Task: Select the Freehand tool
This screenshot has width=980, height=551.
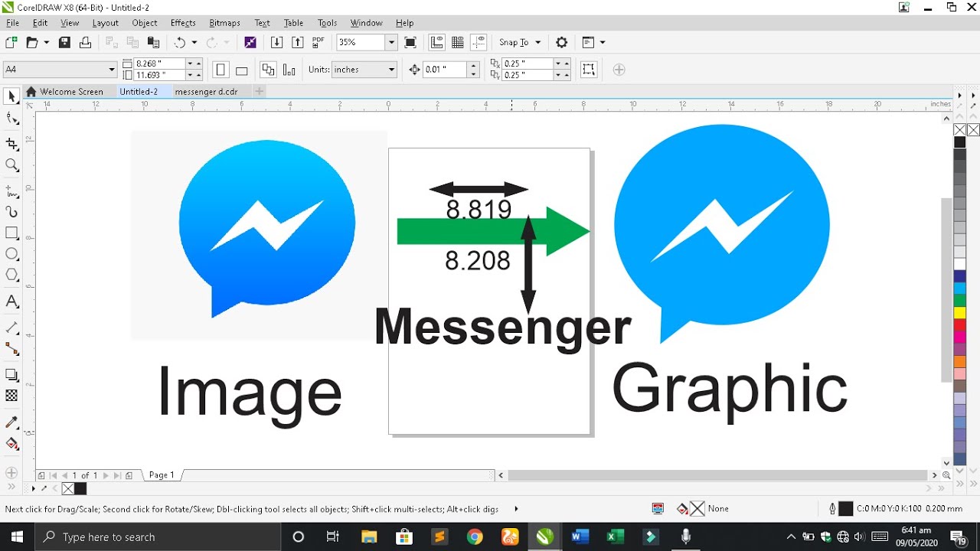Action: [x=11, y=191]
